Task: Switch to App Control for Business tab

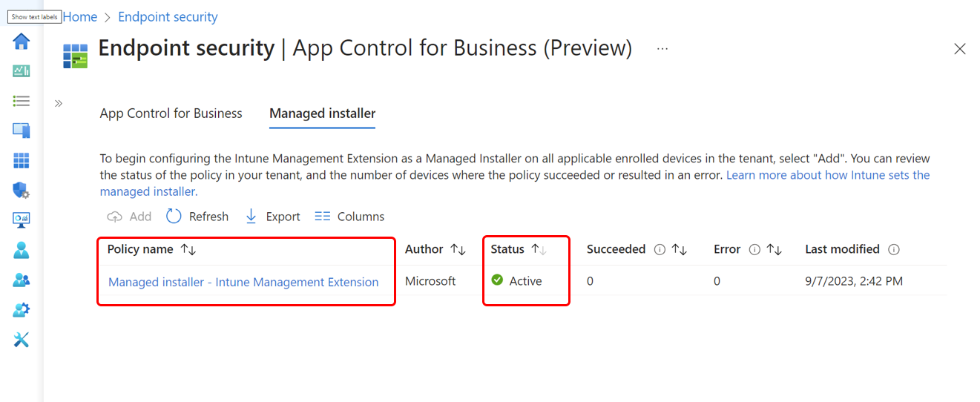Action: pos(171,113)
